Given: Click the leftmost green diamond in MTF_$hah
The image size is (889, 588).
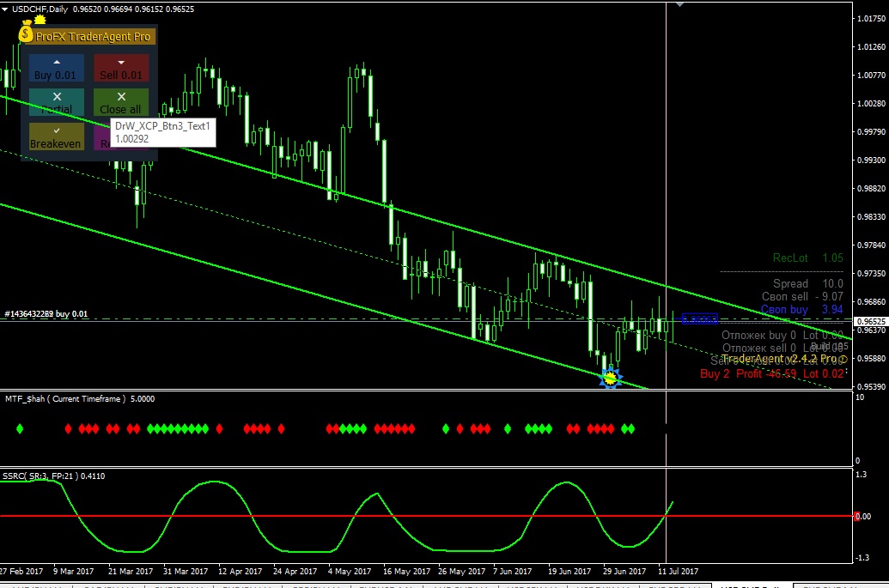Looking at the screenshot, I should (20, 429).
